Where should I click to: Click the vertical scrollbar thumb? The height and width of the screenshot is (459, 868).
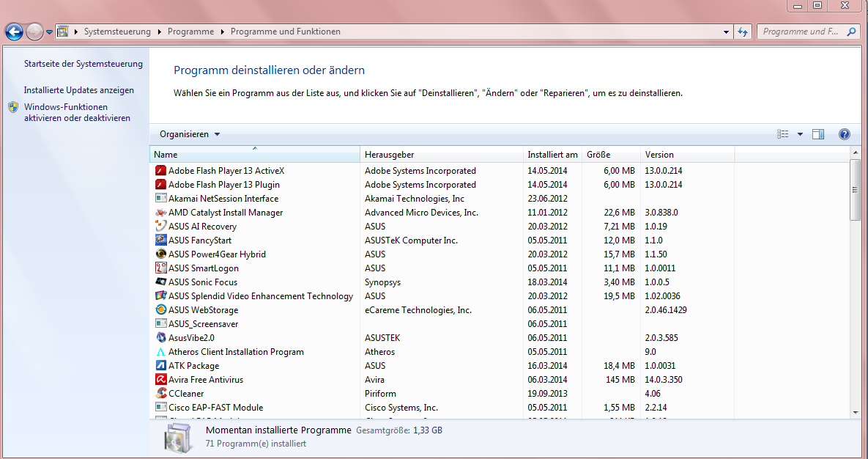(x=856, y=190)
